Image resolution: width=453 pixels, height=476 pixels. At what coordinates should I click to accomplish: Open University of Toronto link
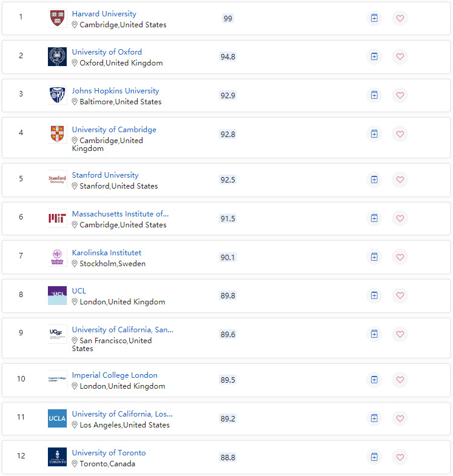coord(109,452)
